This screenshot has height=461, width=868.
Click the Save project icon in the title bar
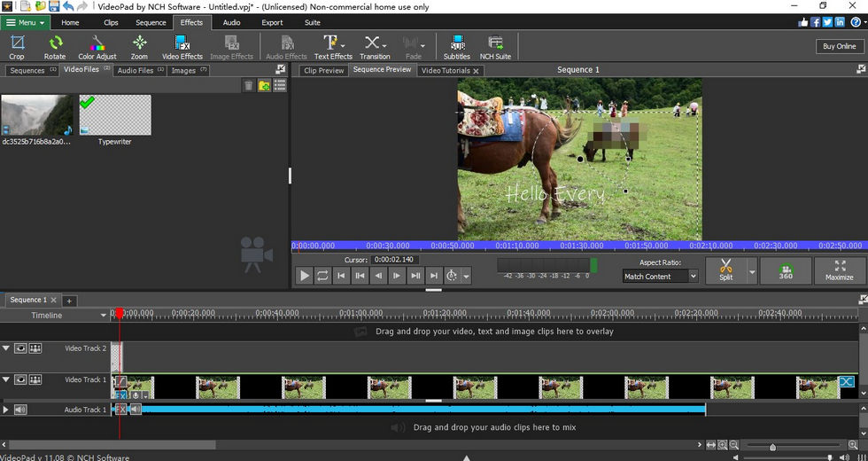[54, 7]
